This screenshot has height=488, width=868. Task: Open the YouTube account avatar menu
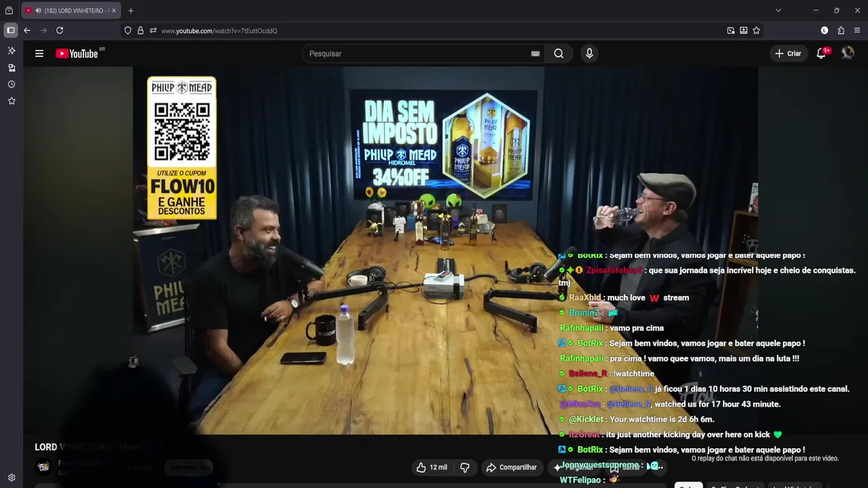848,54
